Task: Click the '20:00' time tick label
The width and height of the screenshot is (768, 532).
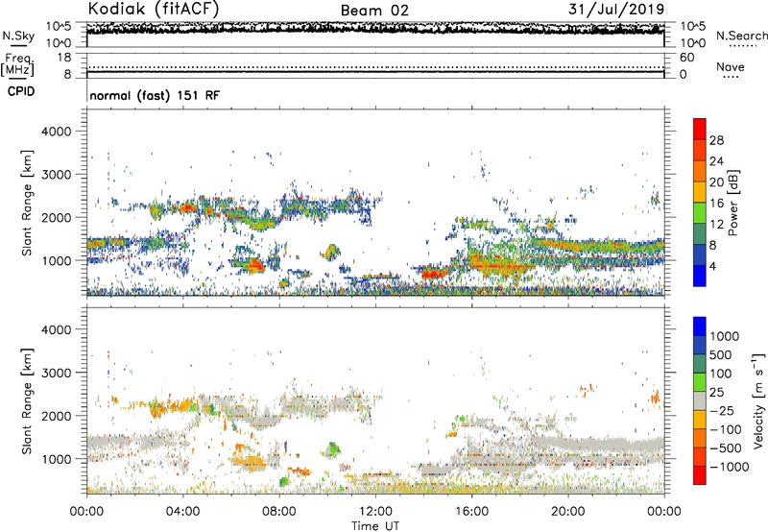Action: (x=568, y=512)
